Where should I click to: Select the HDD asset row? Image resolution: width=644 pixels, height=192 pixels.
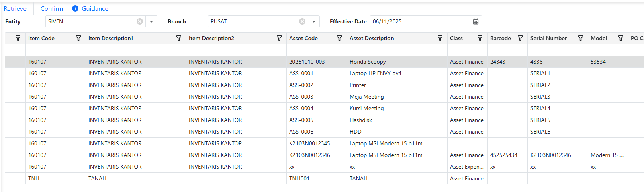pos(325,132)
